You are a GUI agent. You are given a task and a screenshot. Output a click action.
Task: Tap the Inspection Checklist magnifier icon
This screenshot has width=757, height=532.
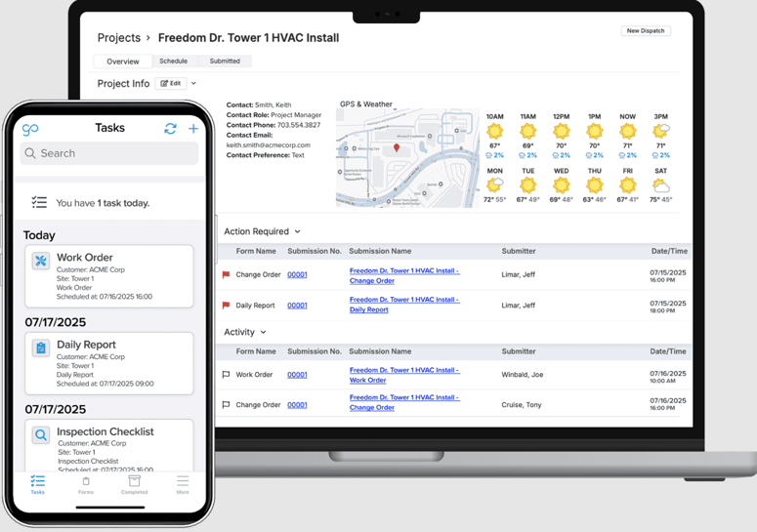(x=41, y=435)
